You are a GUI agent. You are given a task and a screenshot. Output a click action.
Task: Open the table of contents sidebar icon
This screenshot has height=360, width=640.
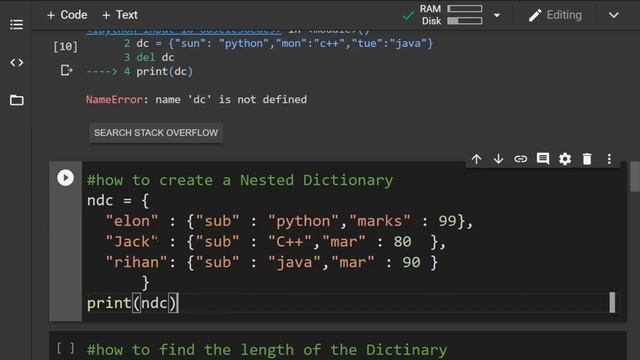[x=16, y=24]
